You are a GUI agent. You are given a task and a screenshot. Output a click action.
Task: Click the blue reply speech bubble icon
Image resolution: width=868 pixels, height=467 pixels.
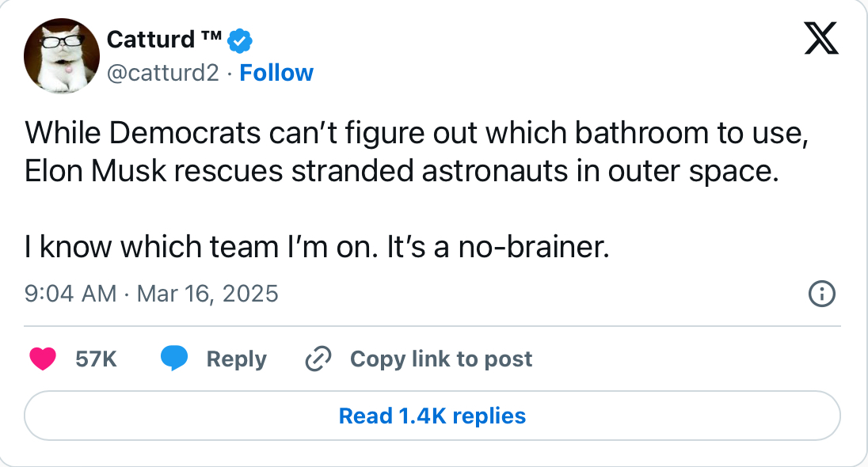click(x=173, y=359)
